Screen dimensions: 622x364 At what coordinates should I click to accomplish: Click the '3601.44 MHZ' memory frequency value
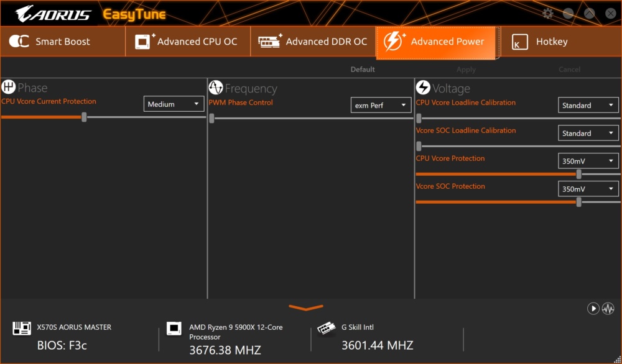378,345
